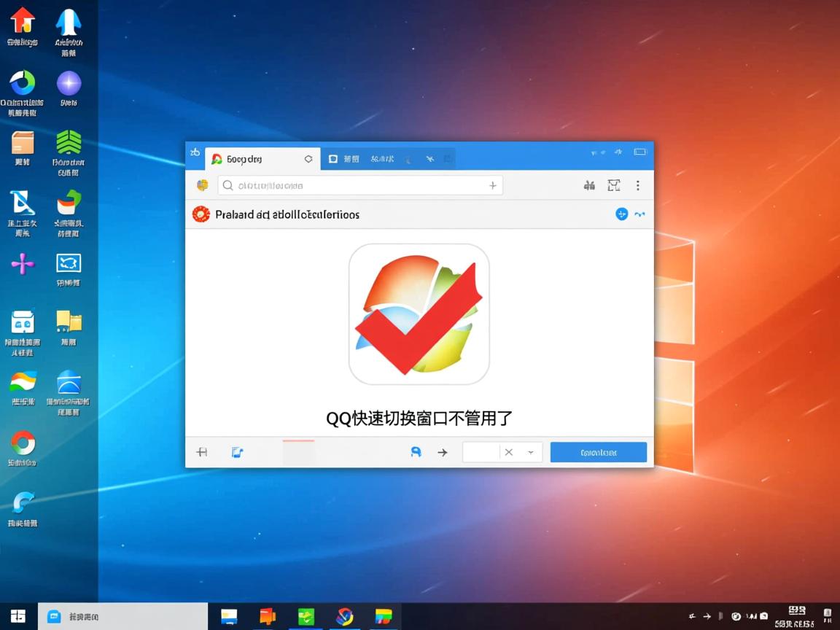Click the forward arrow in the bottom bar
The height and width of the screenshot is (630, 840).
click(443, 452)
